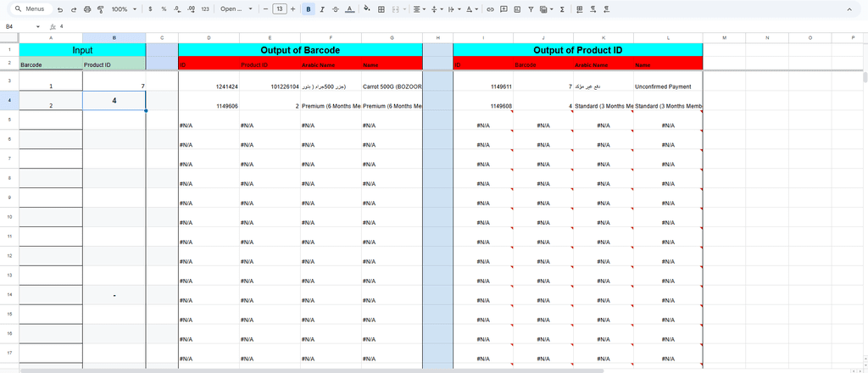The width and height of the screenshot is (868, 373).
Task: Activate the Paint format roller icon
Action: pos(100,9)
